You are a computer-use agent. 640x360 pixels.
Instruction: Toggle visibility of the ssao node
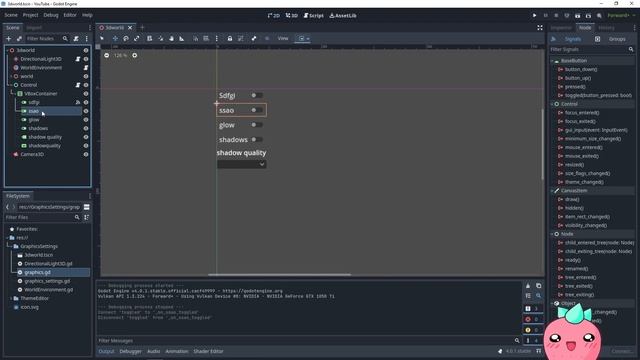[86, 111]
